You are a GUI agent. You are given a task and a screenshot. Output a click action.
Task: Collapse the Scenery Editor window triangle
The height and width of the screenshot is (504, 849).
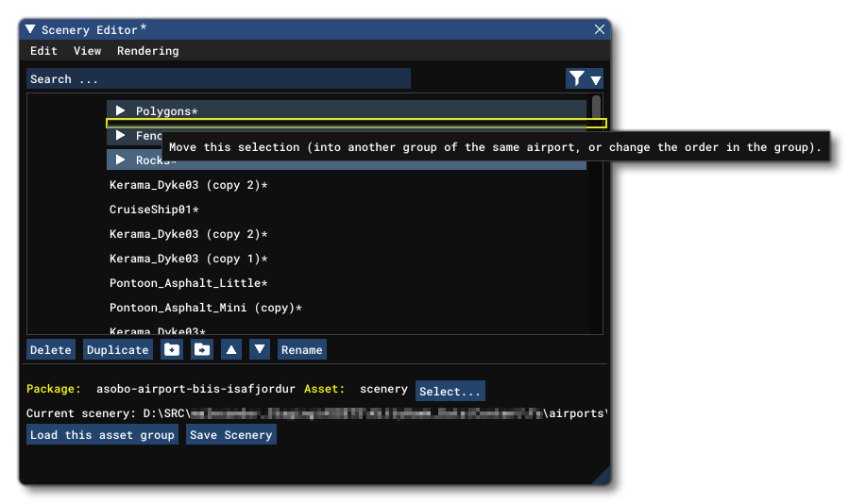tap(30, 29)
